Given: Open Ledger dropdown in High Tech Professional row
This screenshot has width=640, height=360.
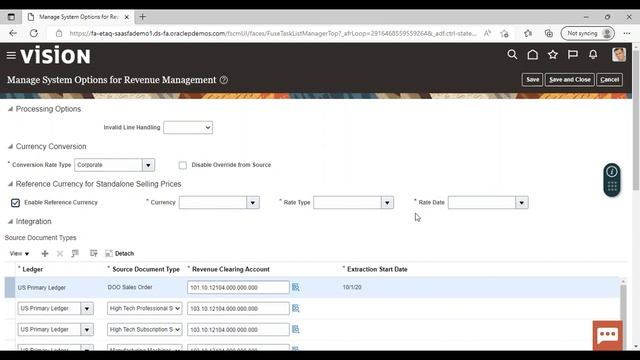Looking at the screenshot, I should [87, 309].
